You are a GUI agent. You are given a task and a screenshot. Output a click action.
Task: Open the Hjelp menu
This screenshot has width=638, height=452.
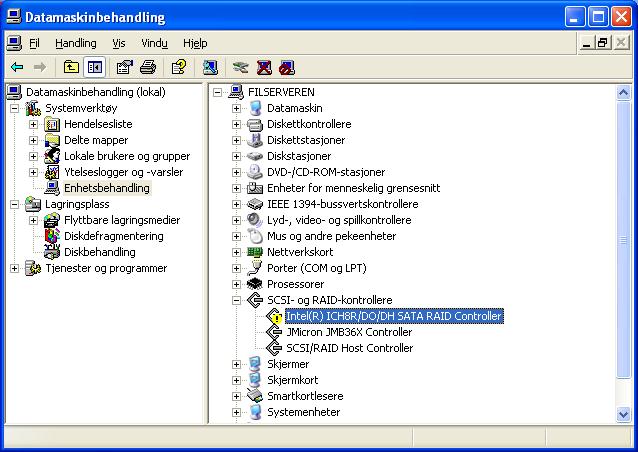[195, 43]
